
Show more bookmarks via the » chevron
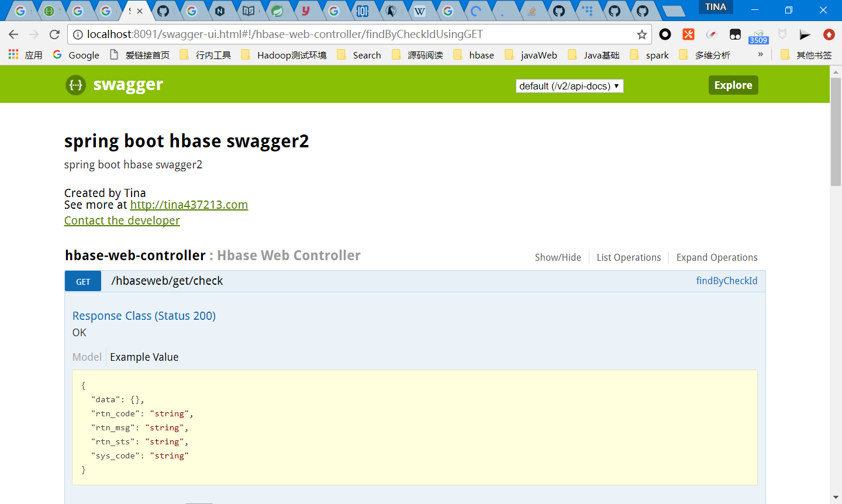click(x=760, y=54)
